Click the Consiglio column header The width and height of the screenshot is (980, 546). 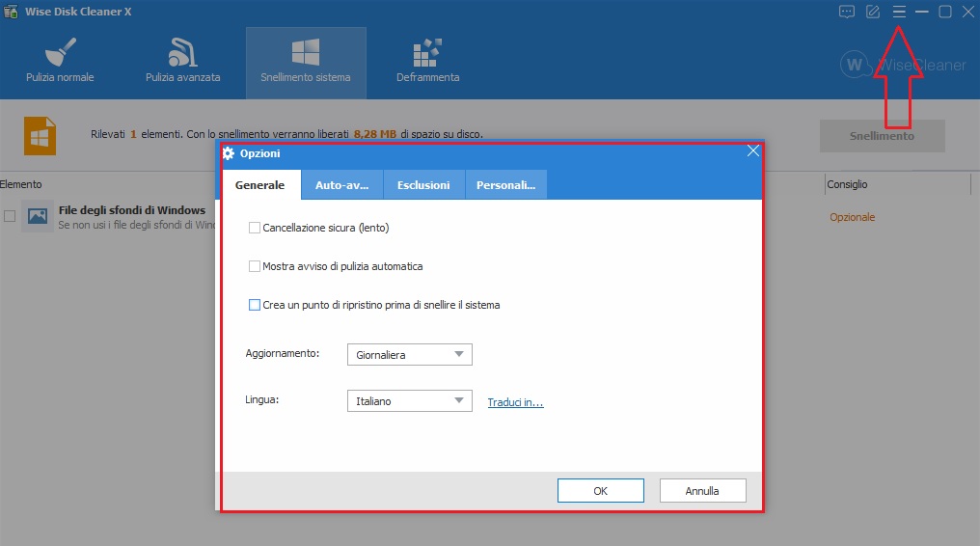pyautogui.click(x=847, y=184)
